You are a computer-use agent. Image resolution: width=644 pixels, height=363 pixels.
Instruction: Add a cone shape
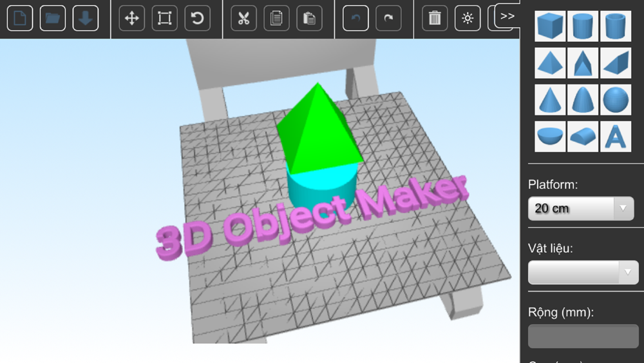[550, 100]
